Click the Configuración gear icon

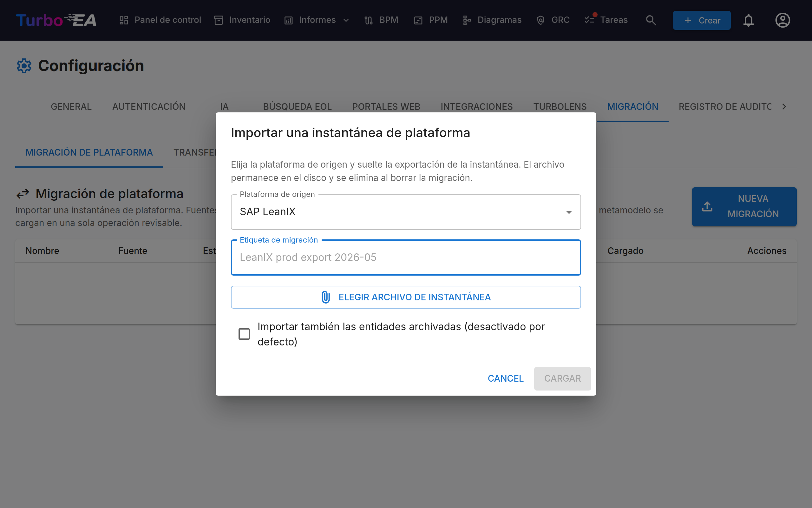(24, 66)
